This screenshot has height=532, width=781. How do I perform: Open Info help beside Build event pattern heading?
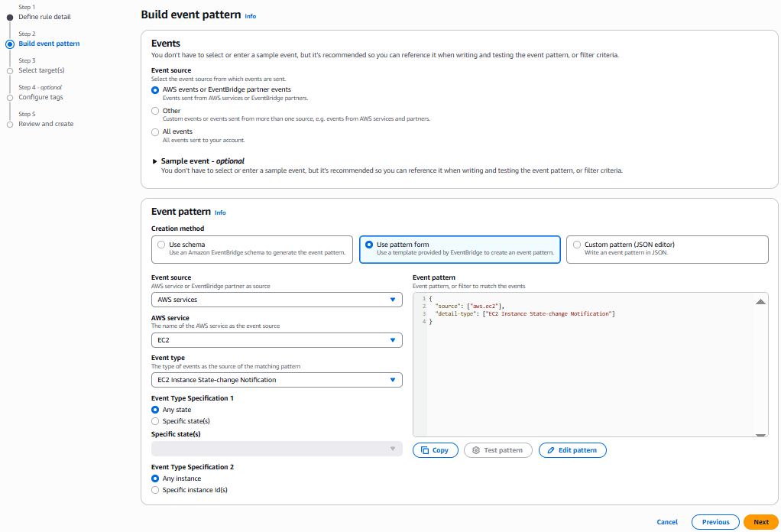click(251, 15)
